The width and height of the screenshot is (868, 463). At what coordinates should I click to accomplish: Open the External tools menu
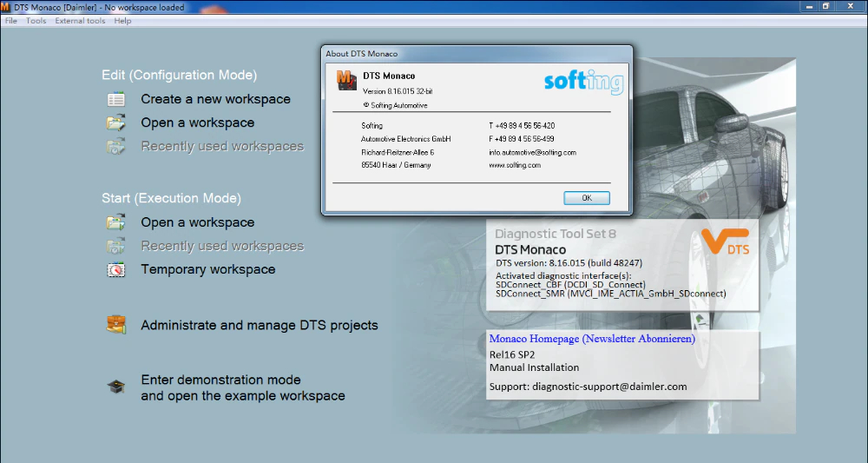(x=80, y=21)
